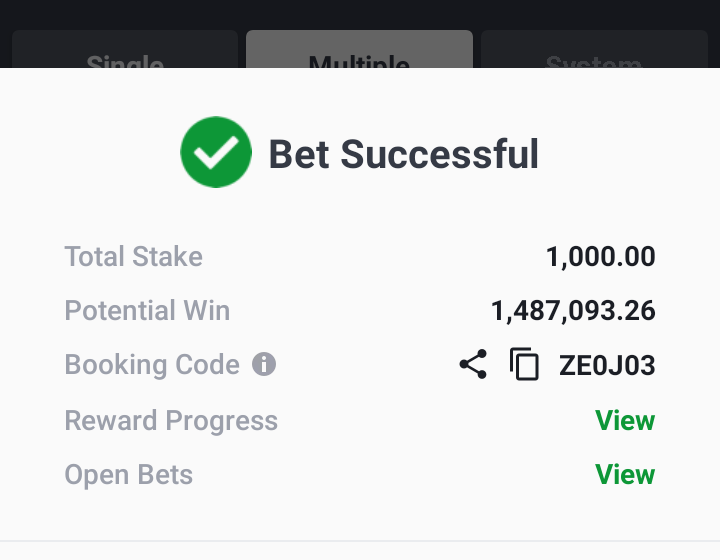Screen dimensions: 720x560
Task: View Reward Progress details
Action: [625, 420]
